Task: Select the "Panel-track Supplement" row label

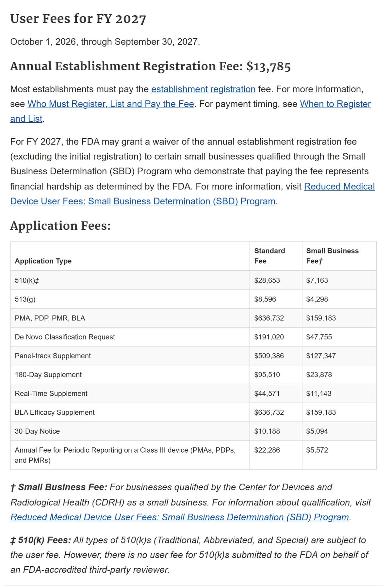Action: [x=53, y=356]
